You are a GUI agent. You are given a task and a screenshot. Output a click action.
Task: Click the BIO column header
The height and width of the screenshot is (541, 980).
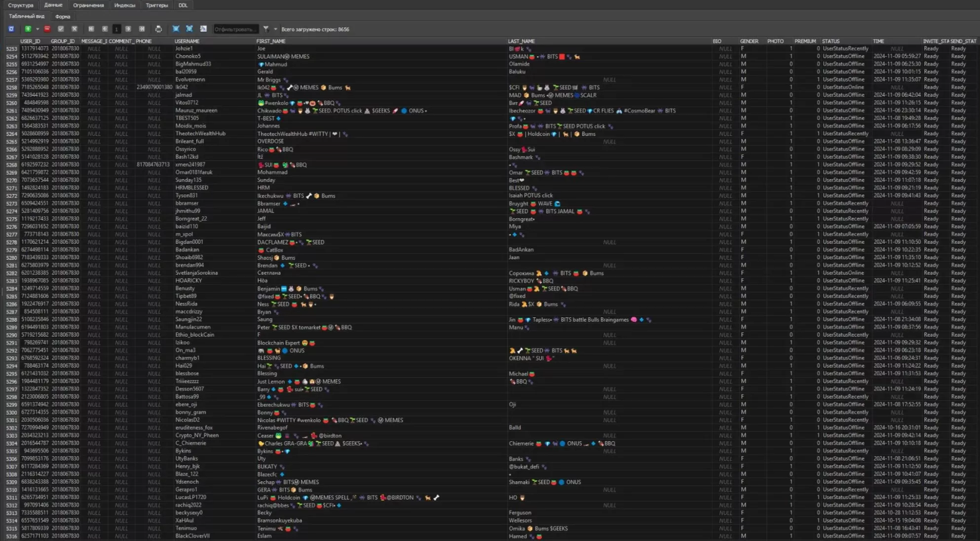[725, 41]
